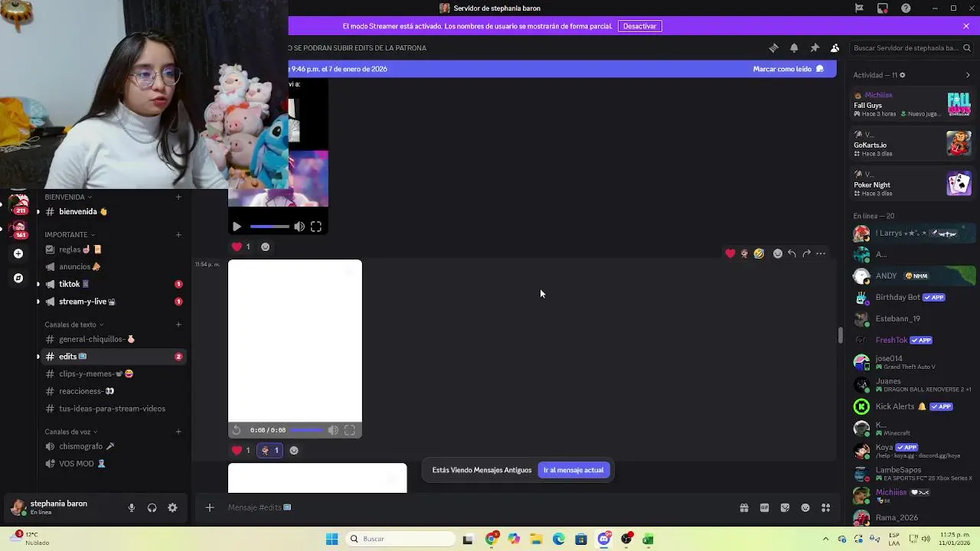Open the gift icon in message bar
Screen dimensions: 980x551
(x=743, y=507)
